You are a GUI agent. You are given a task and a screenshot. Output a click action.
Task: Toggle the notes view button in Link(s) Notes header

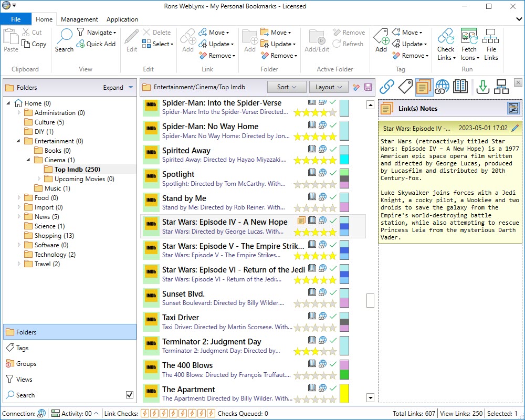[513, 109]
